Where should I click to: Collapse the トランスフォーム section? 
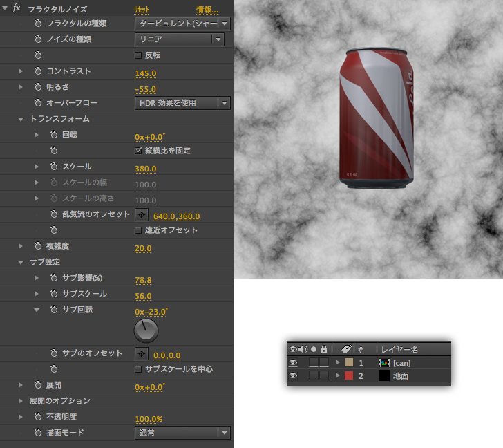tap(21, 119)
